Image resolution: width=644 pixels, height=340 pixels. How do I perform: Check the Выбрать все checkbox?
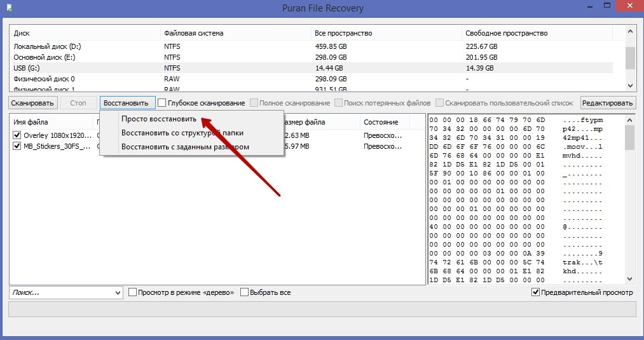(x=244, y=292)
